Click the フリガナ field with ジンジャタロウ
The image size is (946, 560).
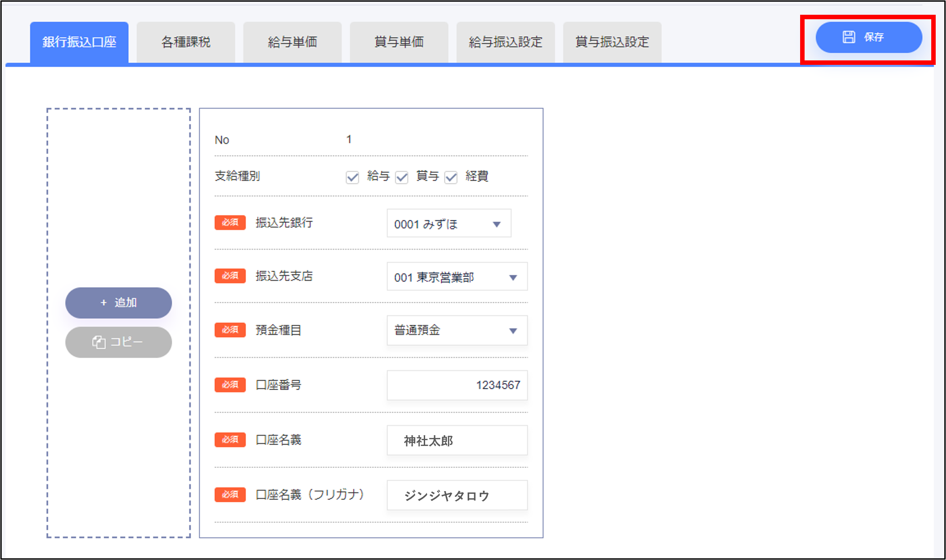(x=457, y=495)
